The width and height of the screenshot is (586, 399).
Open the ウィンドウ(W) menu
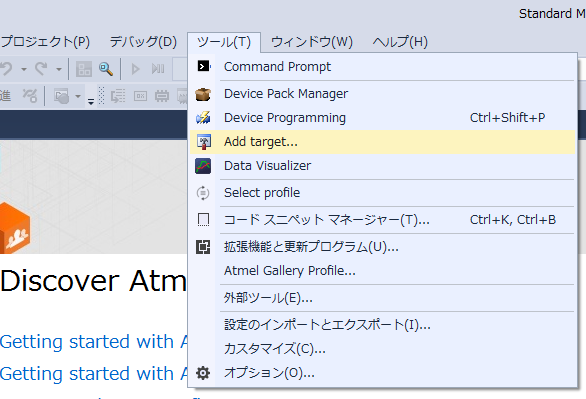tap(312, 41)
